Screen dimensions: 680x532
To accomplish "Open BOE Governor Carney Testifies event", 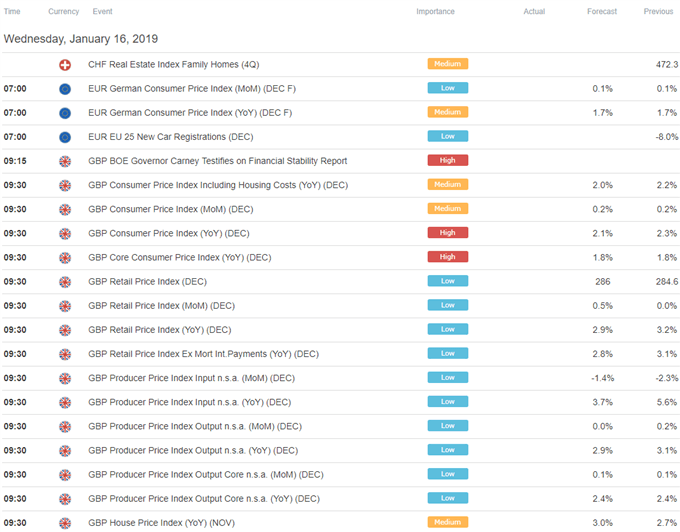I will (x=217, y=161).
